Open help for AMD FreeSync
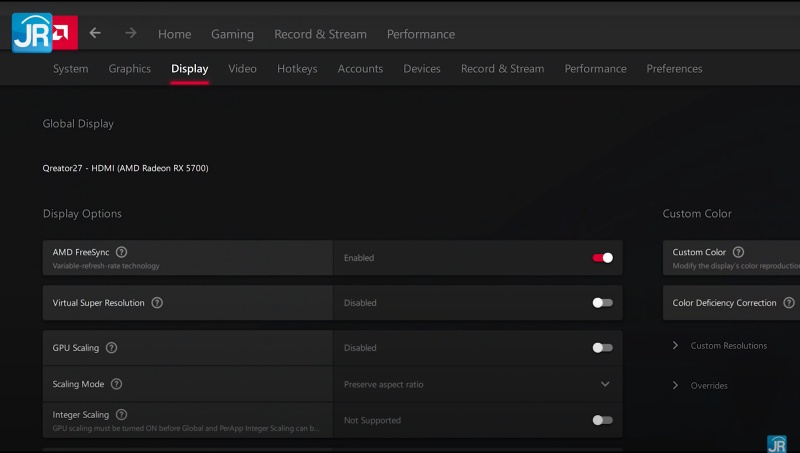 121,252
